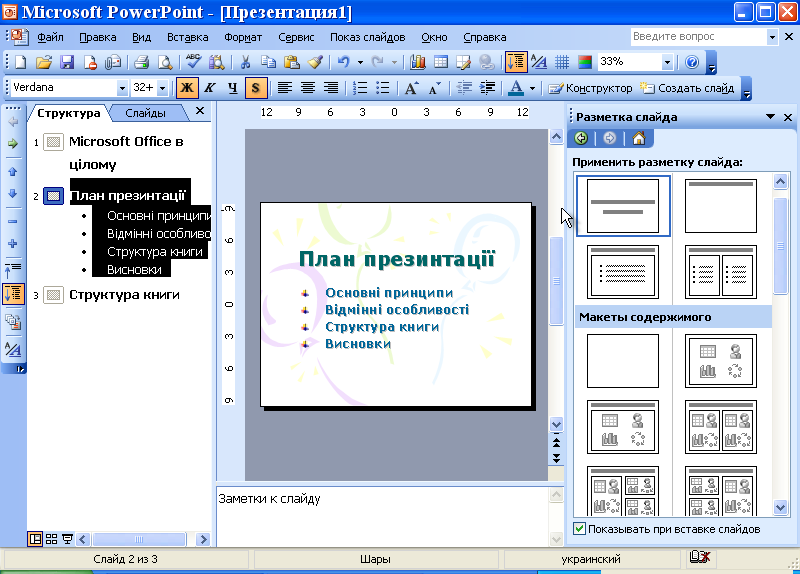This screenshot has width=800, height=574.
Task: Center the text alignment
Action: tap(308, 88)
